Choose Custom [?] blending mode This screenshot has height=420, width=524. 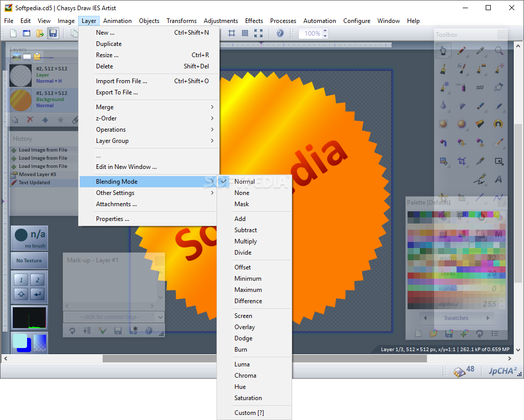tap(254, 413)
